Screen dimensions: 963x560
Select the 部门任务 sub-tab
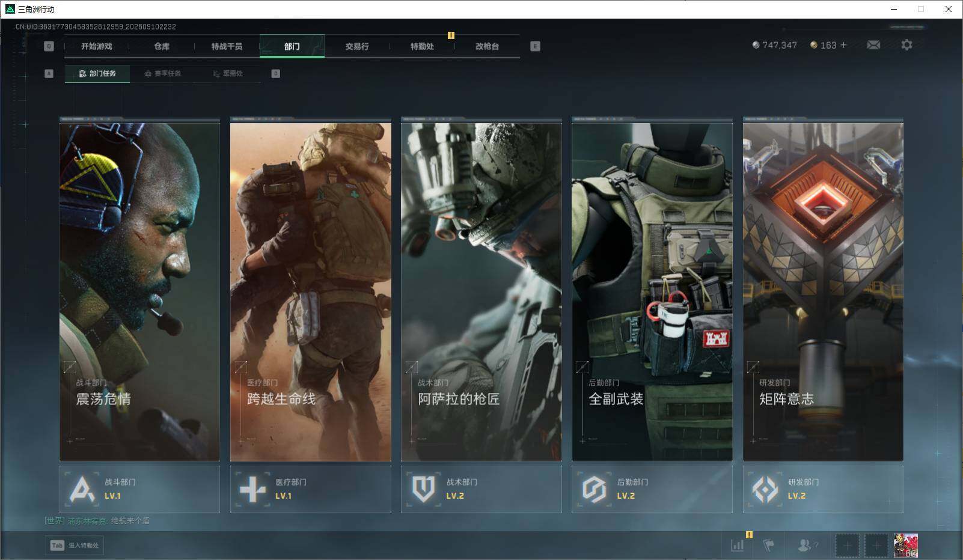coord(97,73)
